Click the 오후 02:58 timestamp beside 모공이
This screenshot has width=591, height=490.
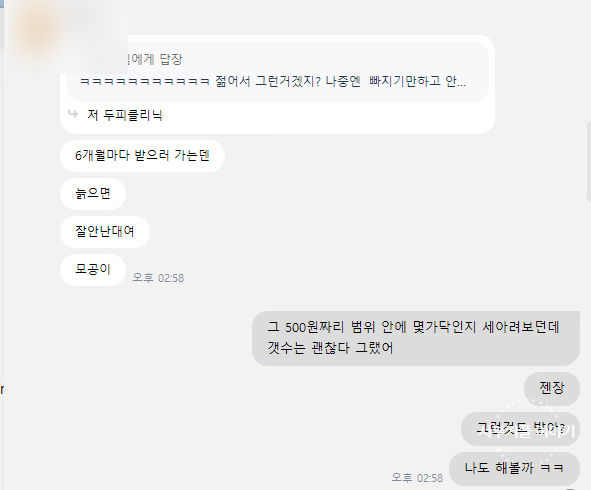[x=158, y=278]
